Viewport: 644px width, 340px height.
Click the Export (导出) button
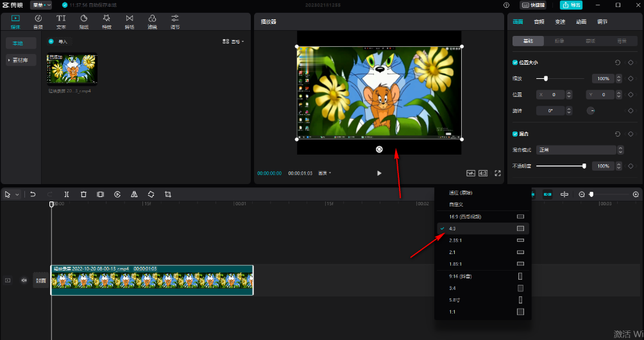[571, 5]
